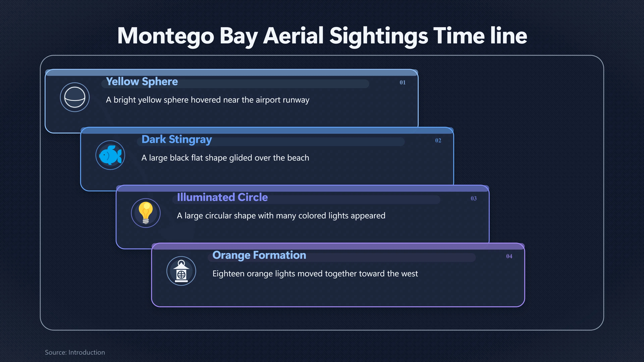The image size is (644, 362).
Task: Click the eighteen orange lights description
Action: pos(315,274)
